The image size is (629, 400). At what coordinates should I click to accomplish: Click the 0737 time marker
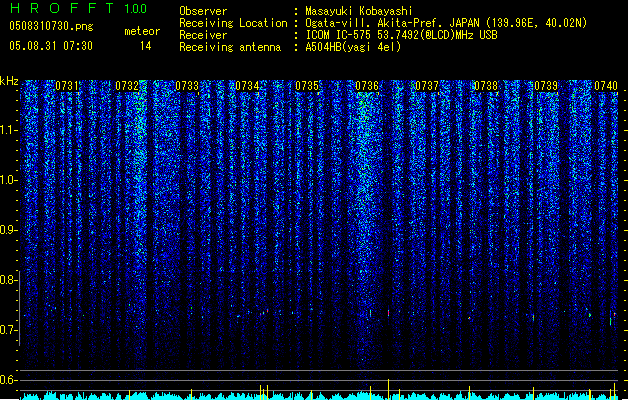(x=427, y=86)
